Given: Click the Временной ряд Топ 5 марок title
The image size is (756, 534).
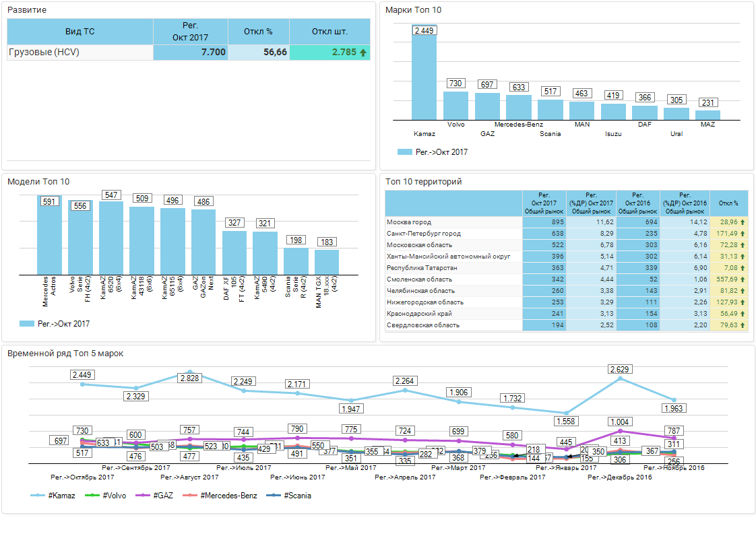Looking at the screenshot, I should pyautogui.click(x=65, y=354).
